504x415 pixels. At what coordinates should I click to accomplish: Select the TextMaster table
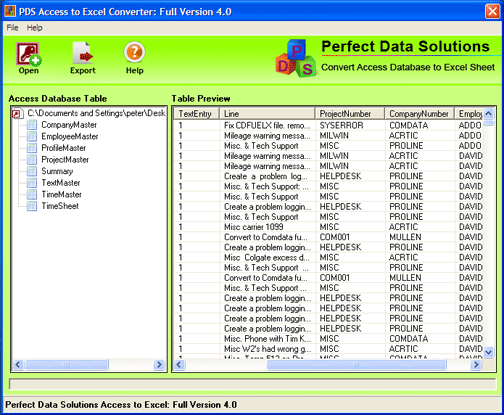61,183
